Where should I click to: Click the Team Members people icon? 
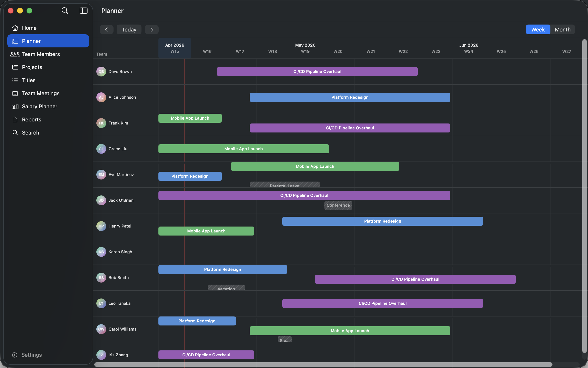(x=15, y=54)
